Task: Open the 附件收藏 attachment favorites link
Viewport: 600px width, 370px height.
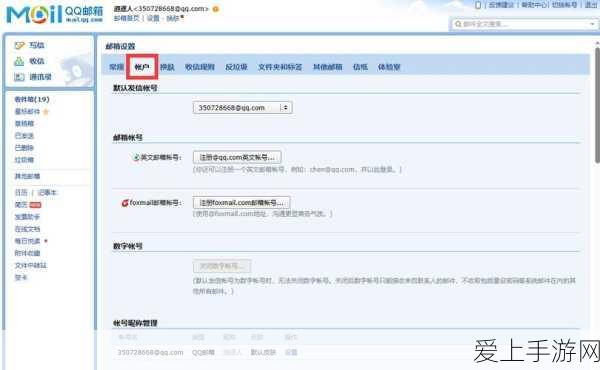Action: click(27, 253)
